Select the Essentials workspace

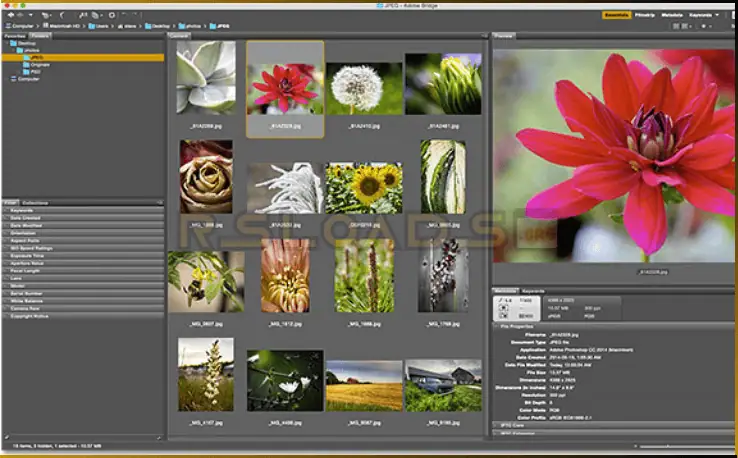[x=616, y=15]
